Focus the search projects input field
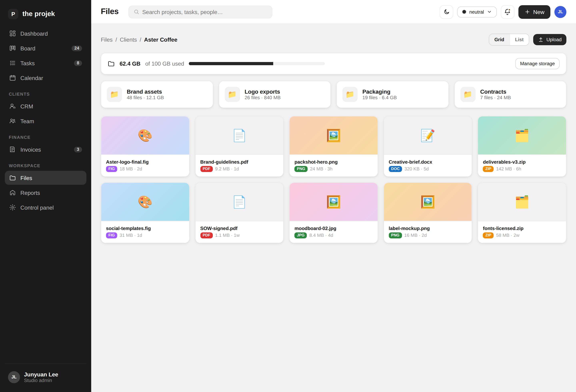This screenshot has height=392, width=576. click(x=200, y=12)
